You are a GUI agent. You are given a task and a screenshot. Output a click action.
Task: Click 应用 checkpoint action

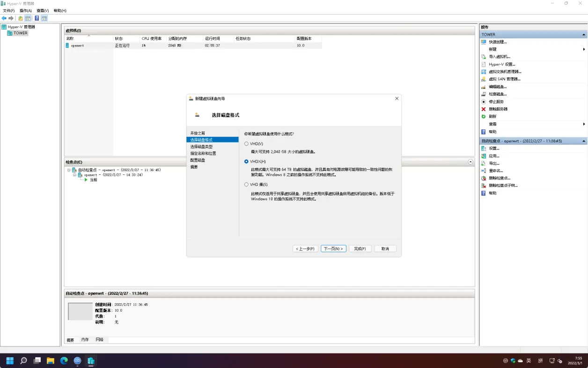click(494, 156)
